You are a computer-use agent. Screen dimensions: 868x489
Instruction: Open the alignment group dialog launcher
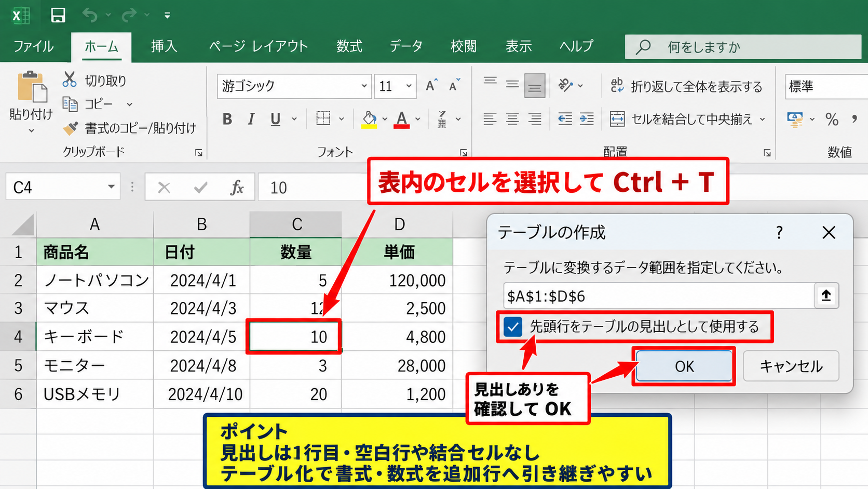pos(767,153)
